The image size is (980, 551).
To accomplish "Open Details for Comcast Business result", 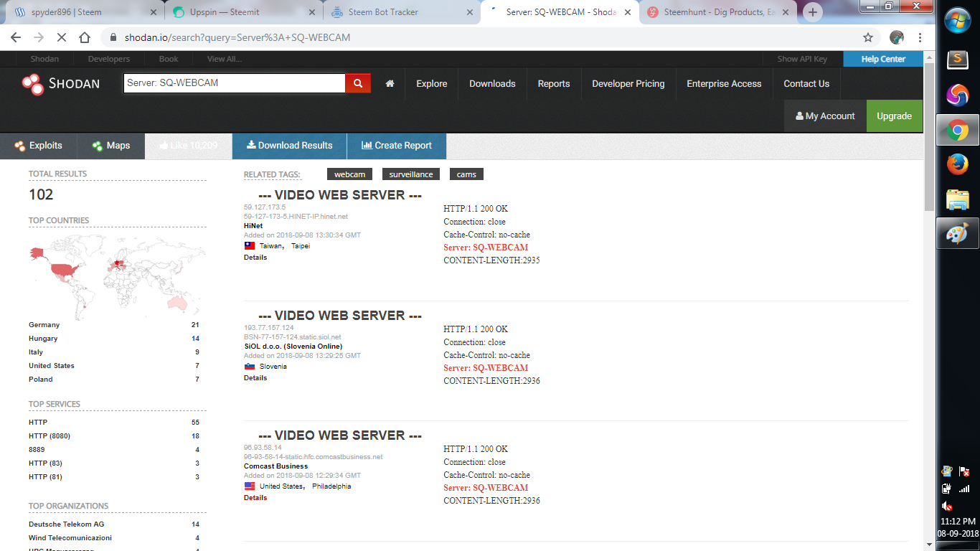I will point(255,498).
